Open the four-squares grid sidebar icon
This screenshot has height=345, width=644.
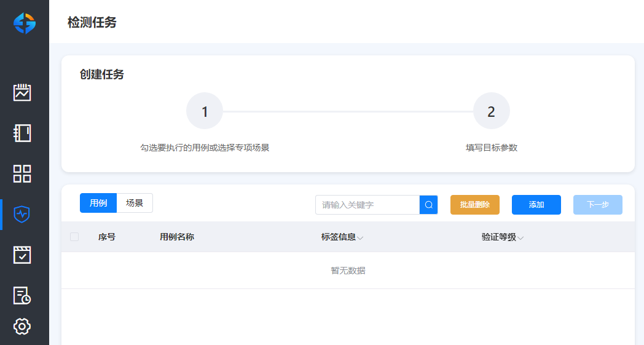click(22, 173)
